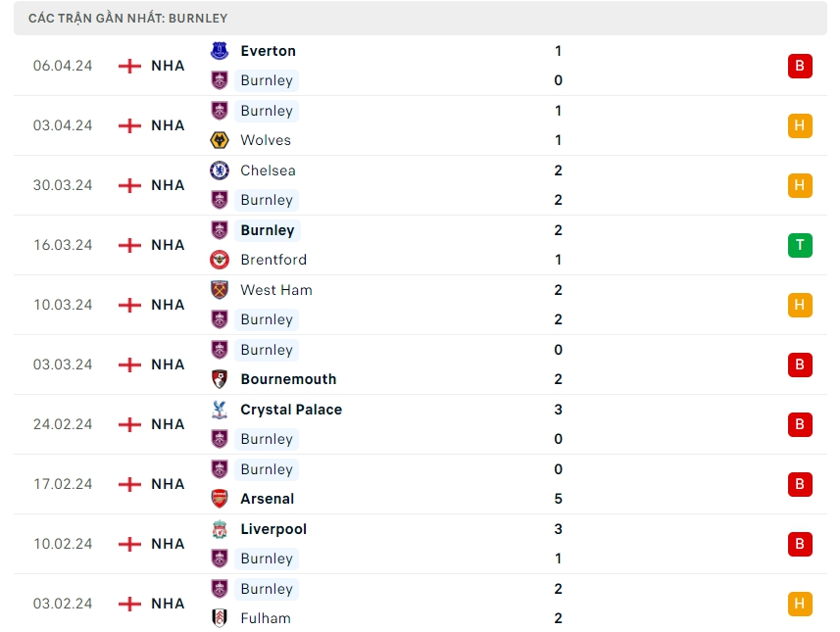Click the Wolves club crest icon

[220, 140]
